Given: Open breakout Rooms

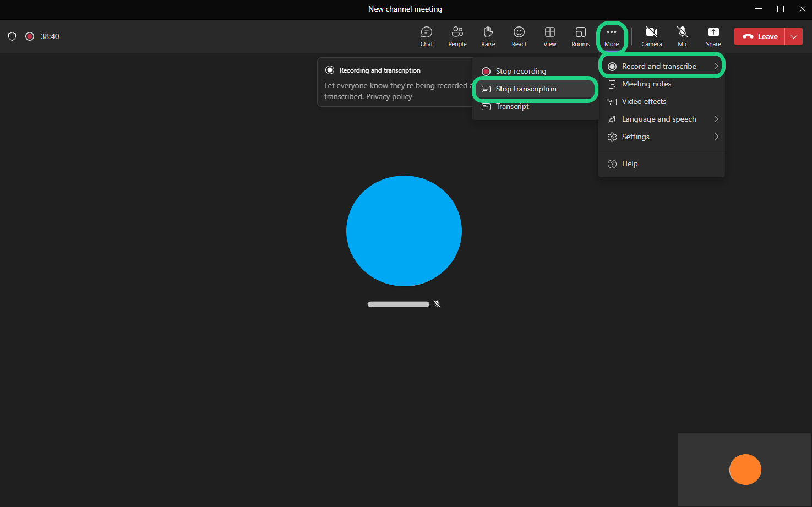Looking at the screenshot, I should coord(580,36).
